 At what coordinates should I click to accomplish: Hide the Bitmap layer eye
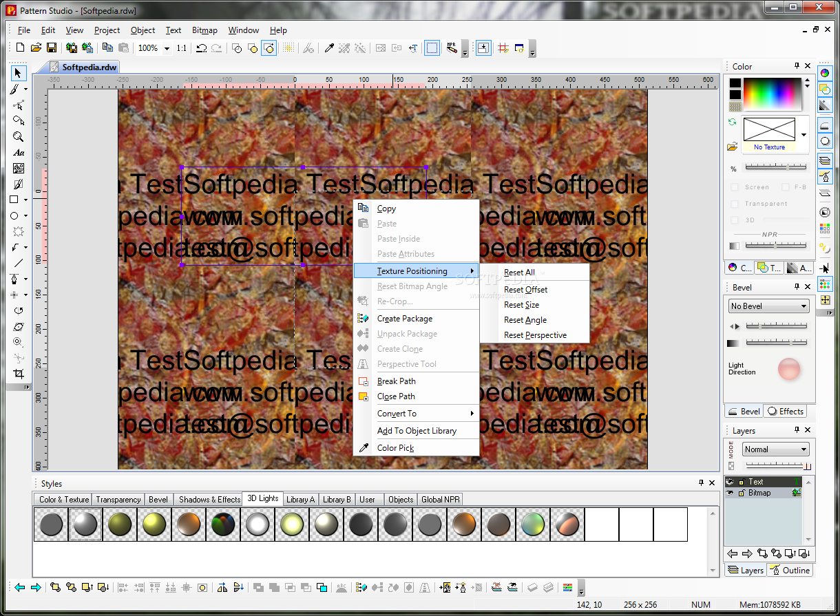pyautogui.click(x=730, y=493)
